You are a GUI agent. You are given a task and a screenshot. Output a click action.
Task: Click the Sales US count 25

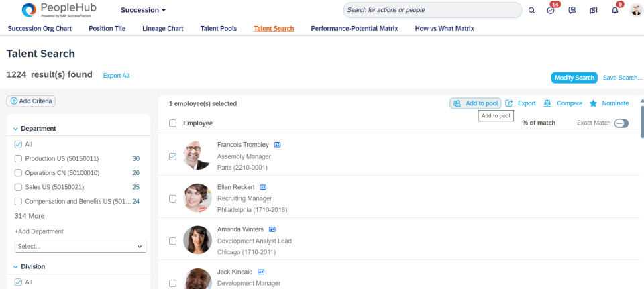click(136, 187)
